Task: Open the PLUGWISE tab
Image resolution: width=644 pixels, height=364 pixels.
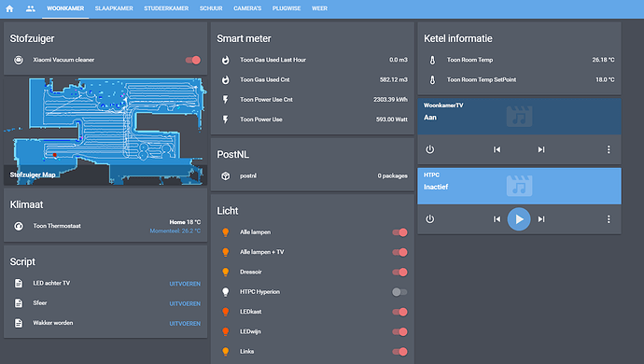Action: click(287, 8)
